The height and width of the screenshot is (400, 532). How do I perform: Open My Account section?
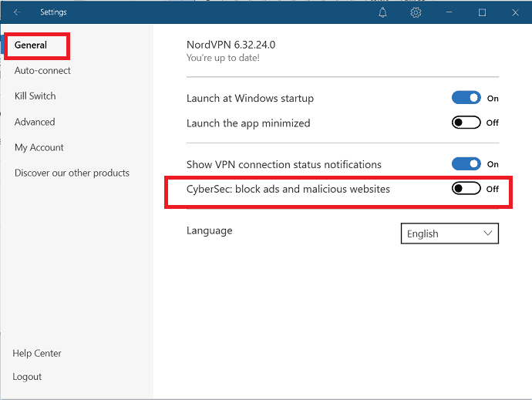pos(39,147)
